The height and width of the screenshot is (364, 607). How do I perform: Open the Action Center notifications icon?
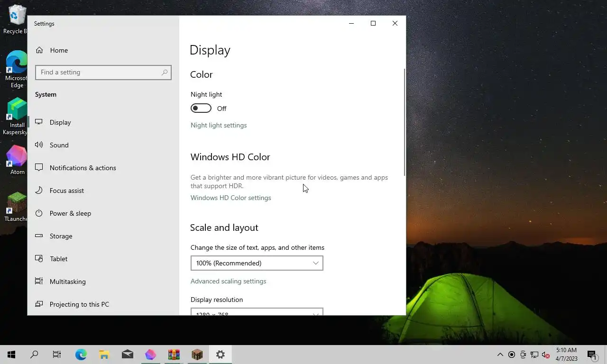click(x=592, y=355)
